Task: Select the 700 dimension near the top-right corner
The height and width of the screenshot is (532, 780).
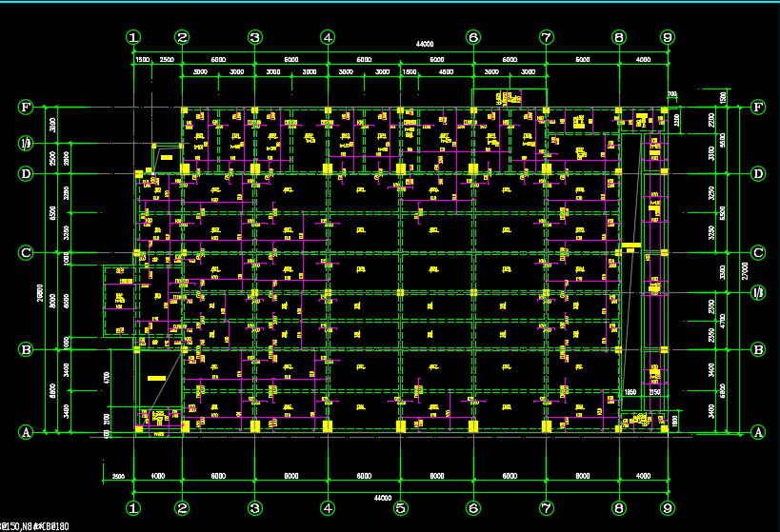Action: (x=672, y=93)
